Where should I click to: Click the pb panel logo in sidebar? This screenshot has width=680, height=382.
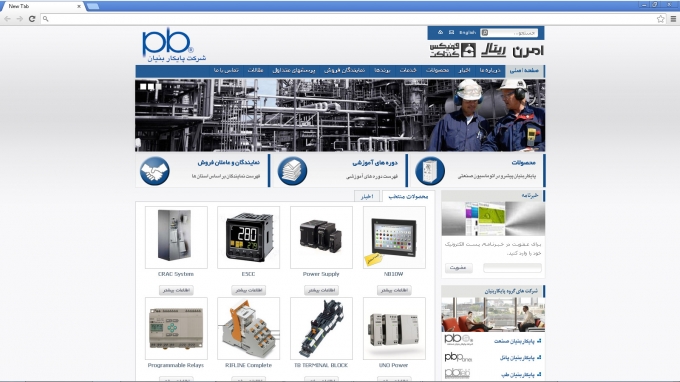point(458,357)
